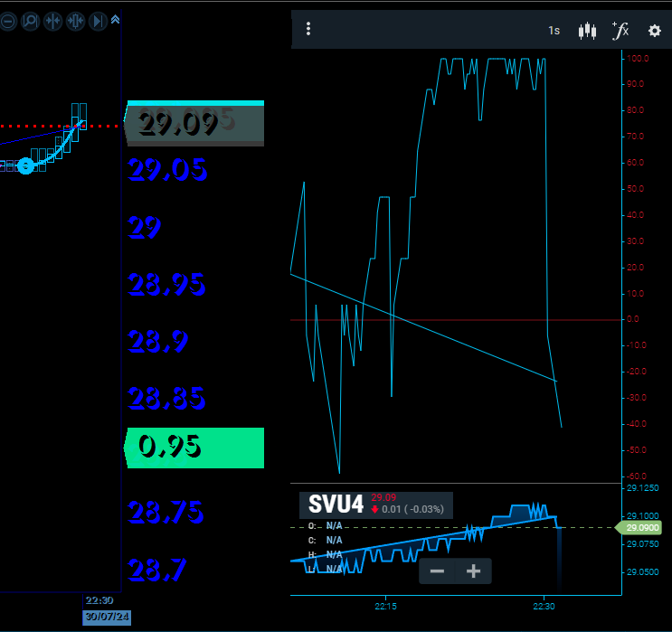This screenshot has width=672, height=632.
Task: Click the plus zoom button on mini chart
Action: 472,571
